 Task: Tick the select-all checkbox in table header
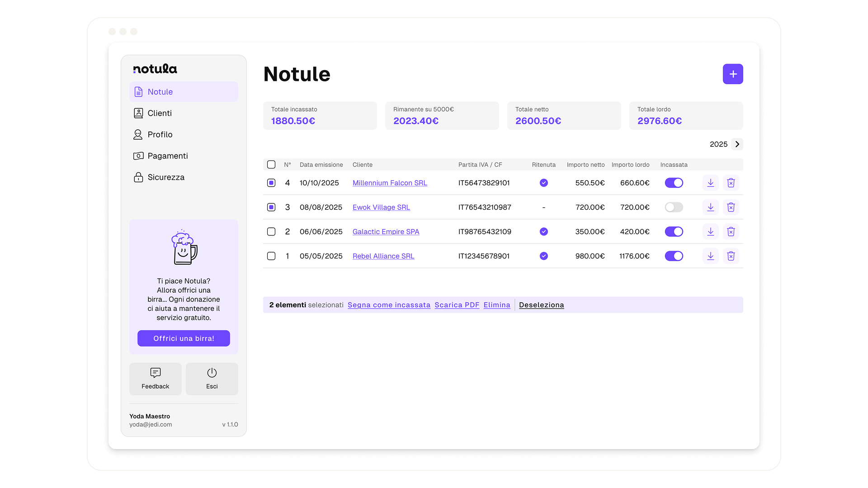[x=271, y=164]
